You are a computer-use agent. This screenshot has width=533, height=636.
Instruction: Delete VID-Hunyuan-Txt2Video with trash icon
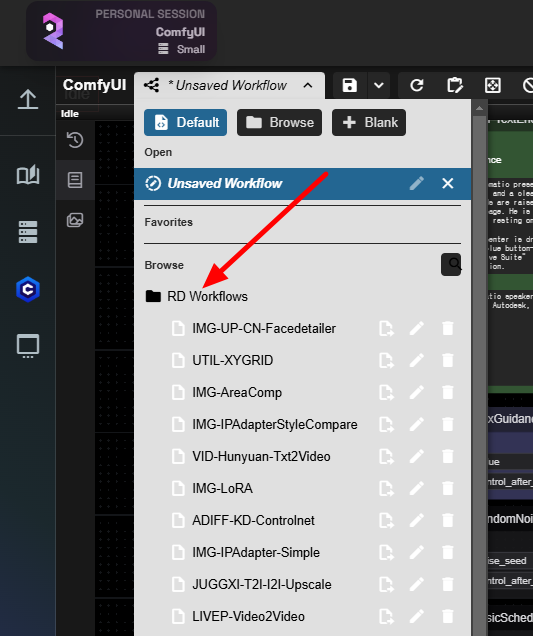pyautogui.click(x=448, y=456)
